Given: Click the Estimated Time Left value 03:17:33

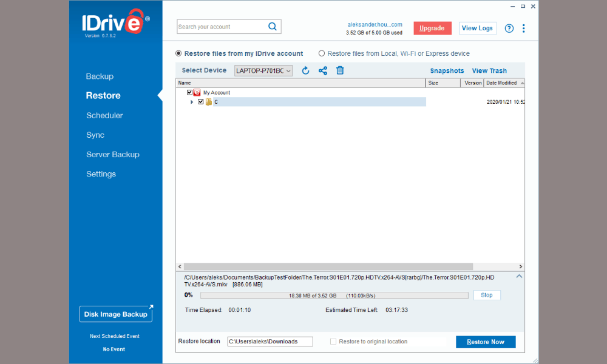Looking at the screenshot, I should point(396,310).
